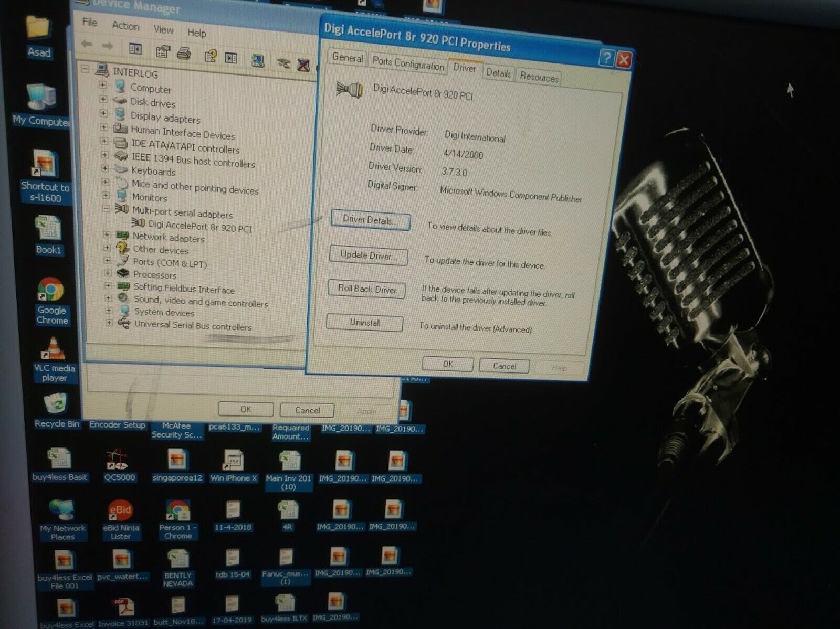
Task: Click Cancel in the dialog behind Device Manager
Action: tap(307, 410)
